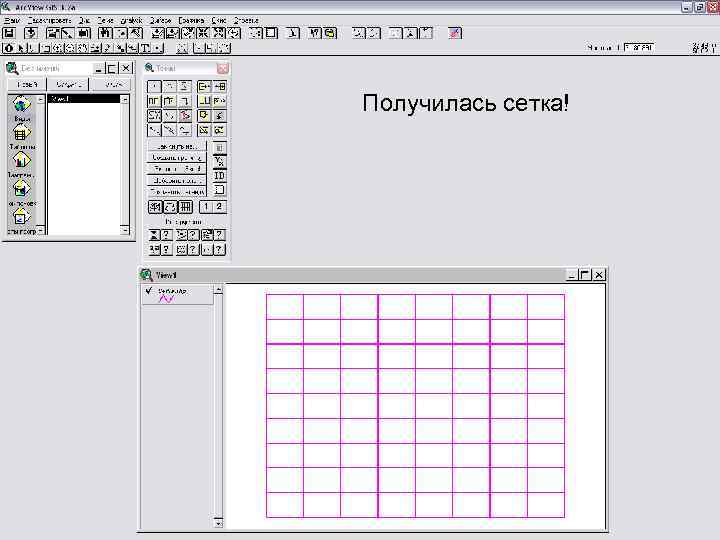Click the Новый button in project window

point(27,84)
